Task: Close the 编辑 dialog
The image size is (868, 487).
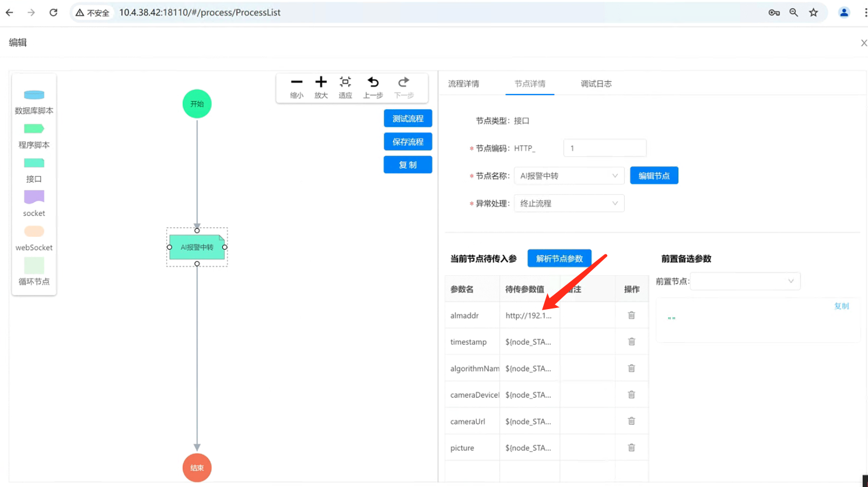Action: point(864,43)
